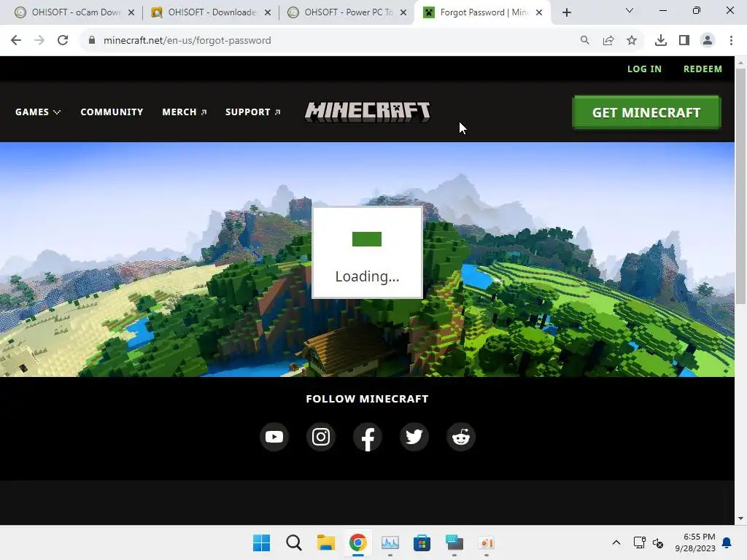Open tab search chevron in Chrome
The image size is (747, 560).
(x=630, y=10)
